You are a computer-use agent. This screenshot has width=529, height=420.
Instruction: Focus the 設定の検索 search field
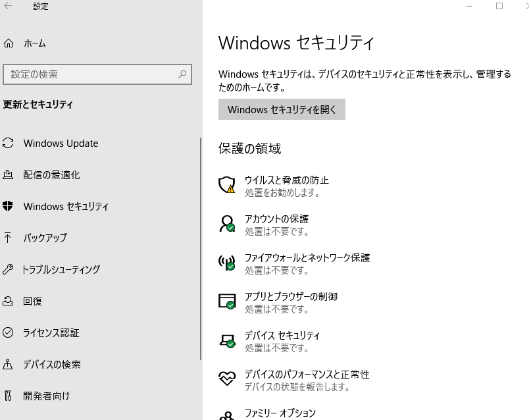pyautogui.click(x=97, y=74)
